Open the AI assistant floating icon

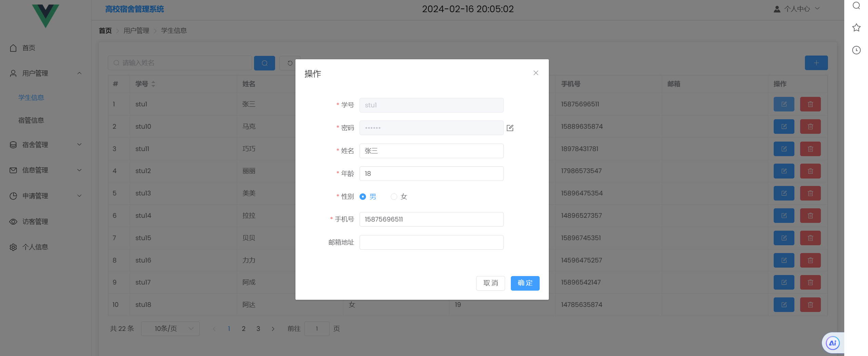tap(832, 343)
